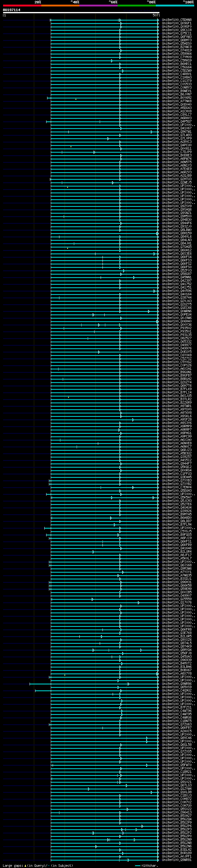Viewport: 197px width, 868px height.
Task: Select the UniRef100_Q9WR81 hit label
Action: (x=176, y=860)
